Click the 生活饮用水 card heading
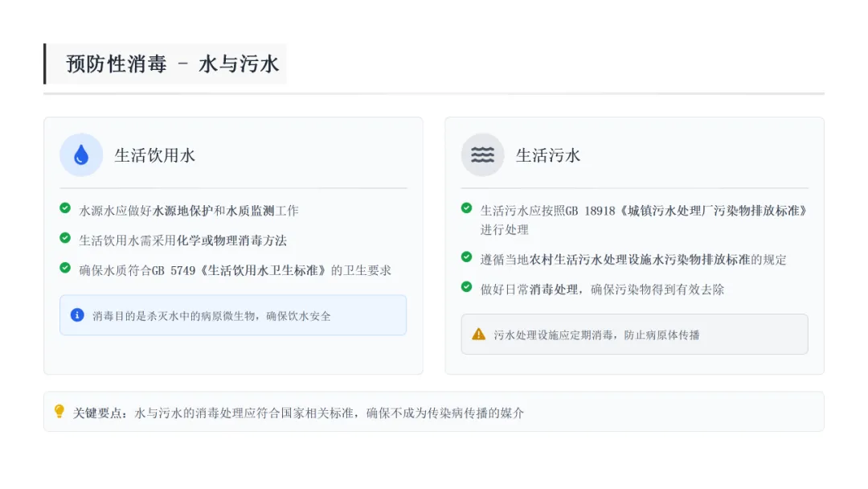The width and height of the screenshot is (868, 489). [x=154, y=155]
